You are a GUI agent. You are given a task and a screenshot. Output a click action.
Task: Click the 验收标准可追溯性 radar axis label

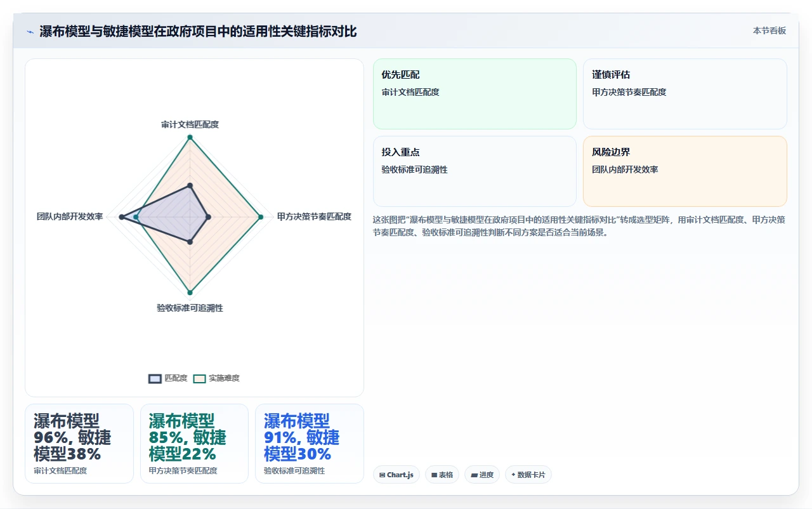190,308
